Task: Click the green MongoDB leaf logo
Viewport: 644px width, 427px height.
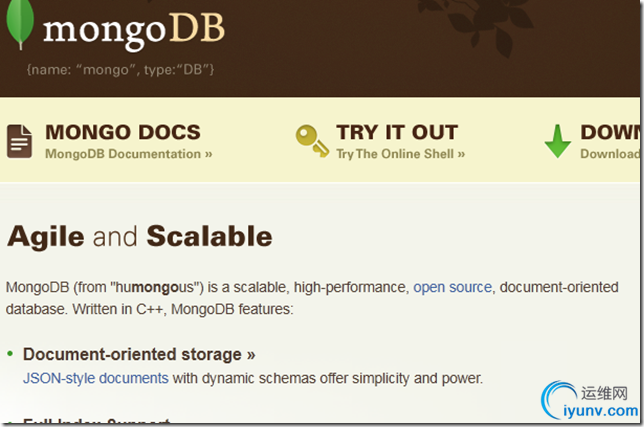Action: (x=19, y=24)
